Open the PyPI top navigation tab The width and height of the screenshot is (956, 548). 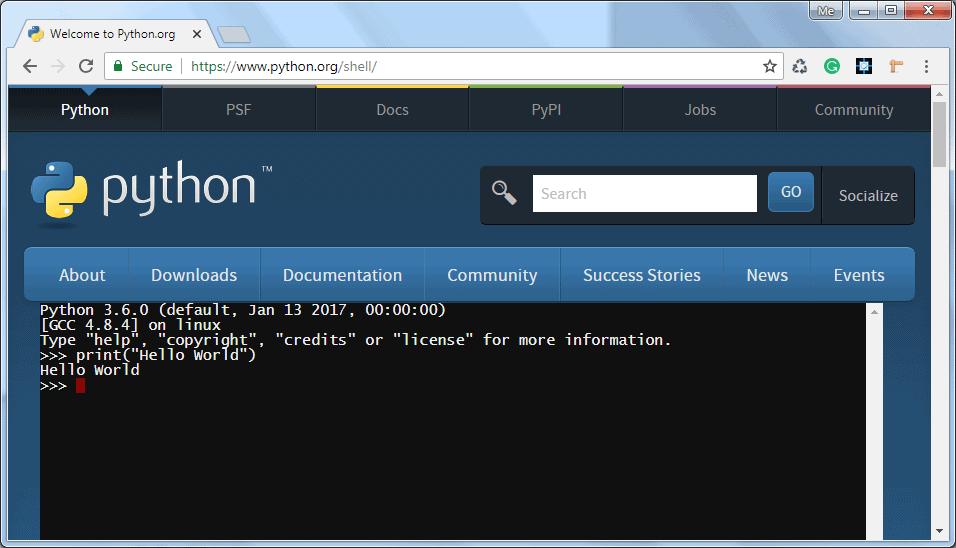(546, 110)
